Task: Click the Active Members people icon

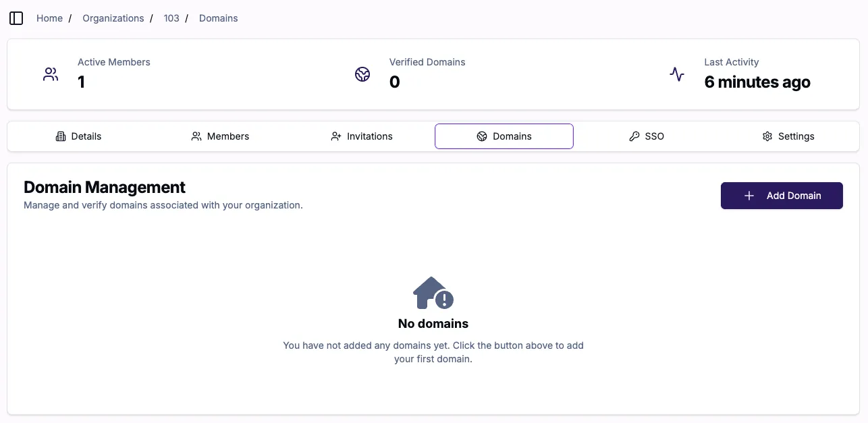Action: coord(51,74)
